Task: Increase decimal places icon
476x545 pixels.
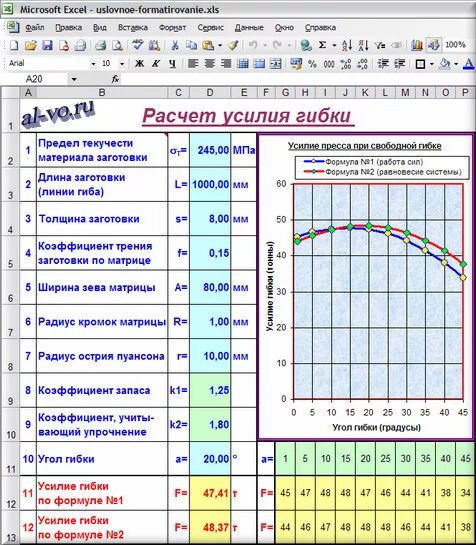Action: pos(346,64)
